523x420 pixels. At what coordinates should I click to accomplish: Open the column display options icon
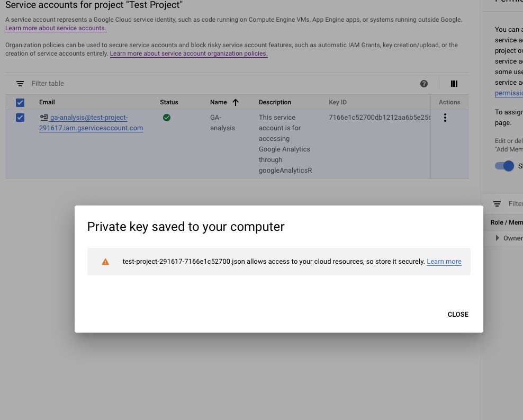(454, 84)
